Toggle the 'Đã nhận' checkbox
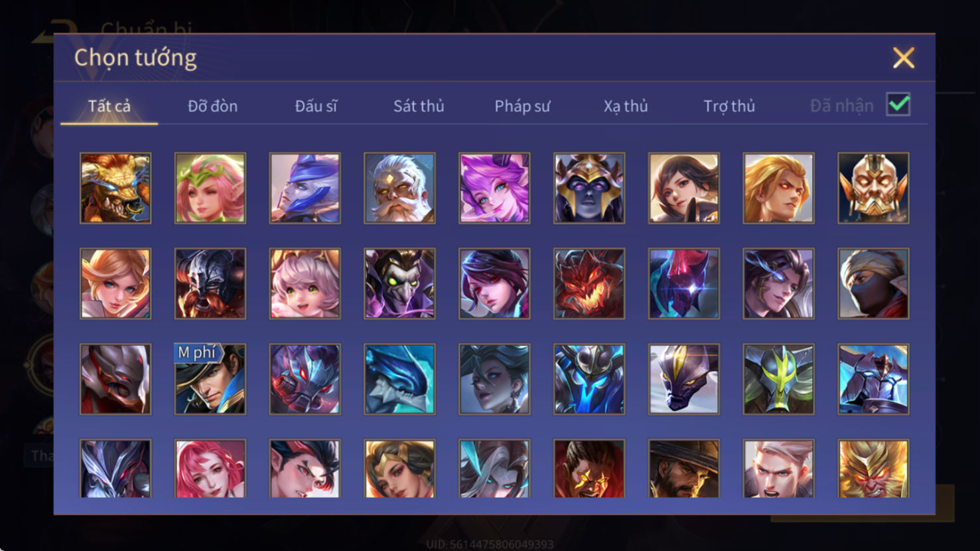Image resolution: width=980 pixels, height=551 pixels. pos(898,105)
